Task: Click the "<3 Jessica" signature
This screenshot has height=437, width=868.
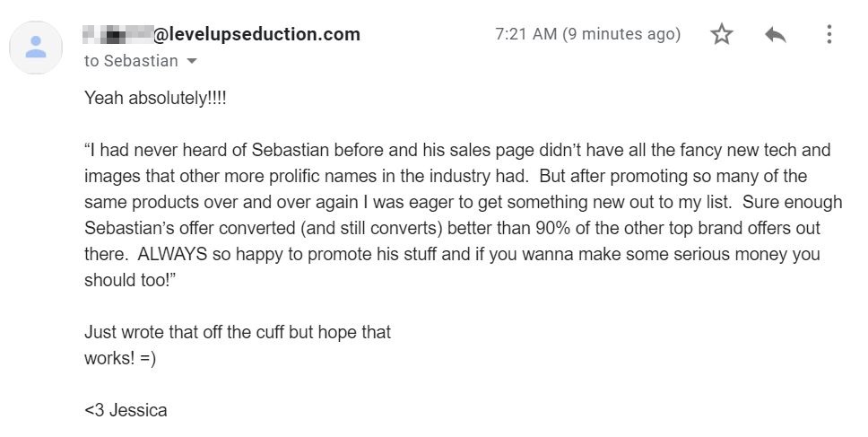Action: pyautogui.click(x=126, y=410)
